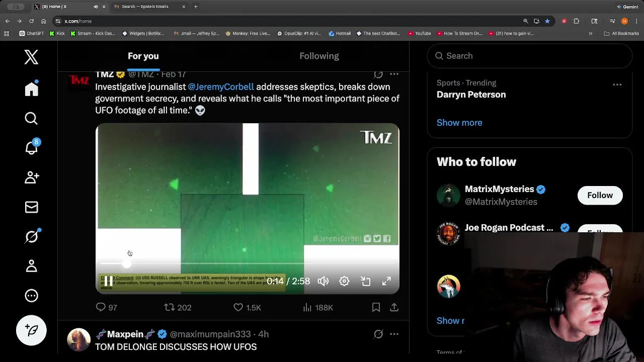Open @JeremyCorbell mention link
The image size is (644, 362).
tap(221, 87)
